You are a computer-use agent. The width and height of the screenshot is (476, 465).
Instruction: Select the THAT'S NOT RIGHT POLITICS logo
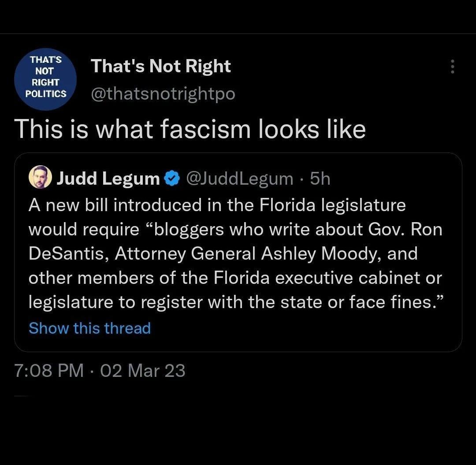45,79
